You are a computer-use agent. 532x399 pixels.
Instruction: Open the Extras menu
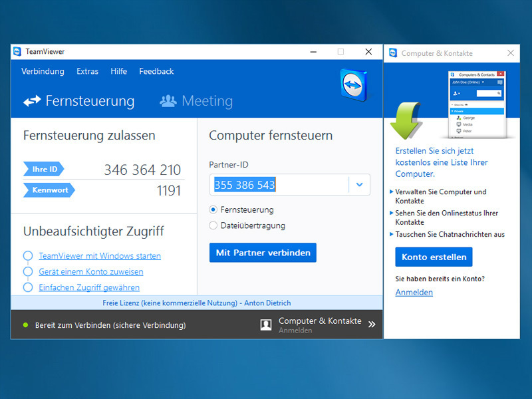tap(88, 71)
